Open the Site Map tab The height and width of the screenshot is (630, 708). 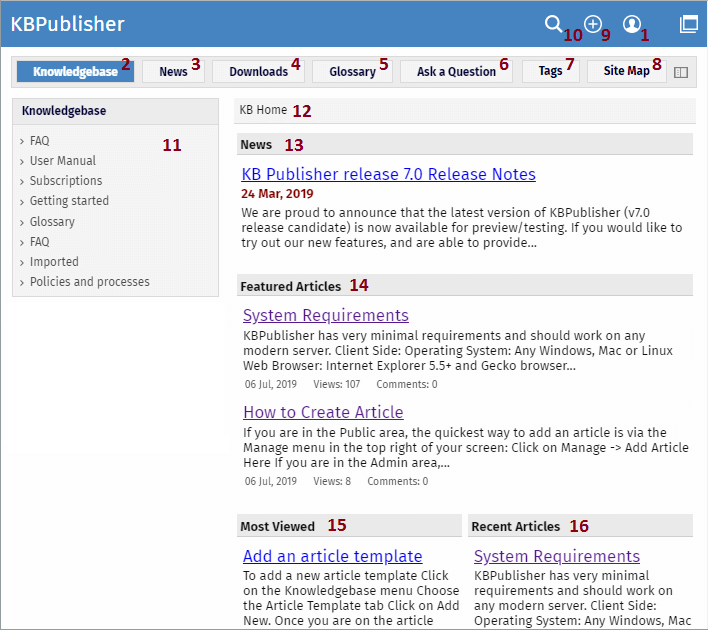[626, 71]
